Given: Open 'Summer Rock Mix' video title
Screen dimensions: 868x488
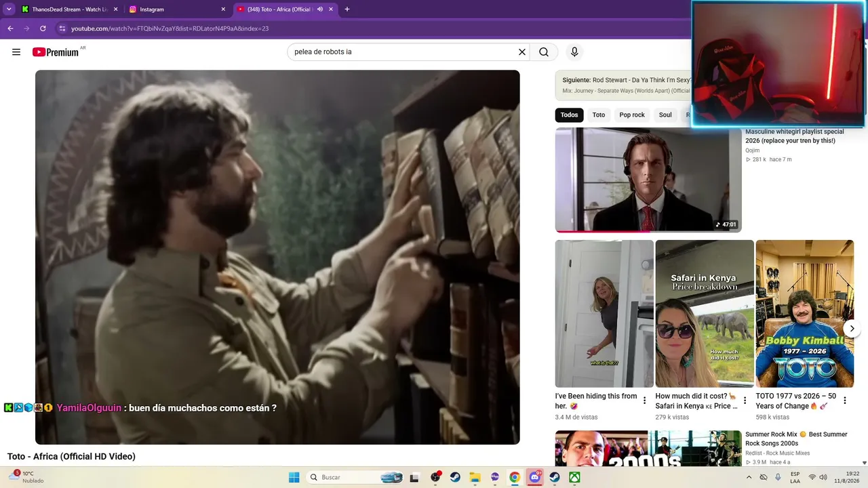Looking at the screenshot, I should (x=796, y=439).
